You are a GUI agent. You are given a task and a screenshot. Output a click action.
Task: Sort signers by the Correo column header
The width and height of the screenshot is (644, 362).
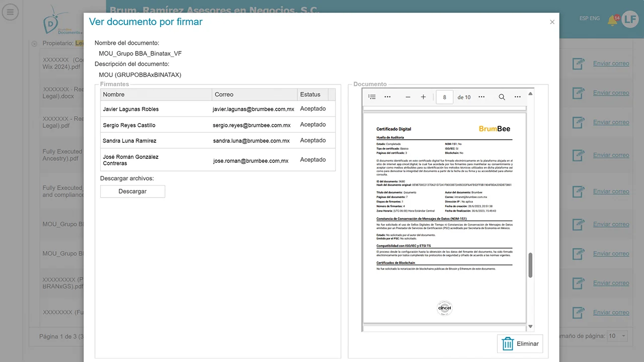point(255,95)
